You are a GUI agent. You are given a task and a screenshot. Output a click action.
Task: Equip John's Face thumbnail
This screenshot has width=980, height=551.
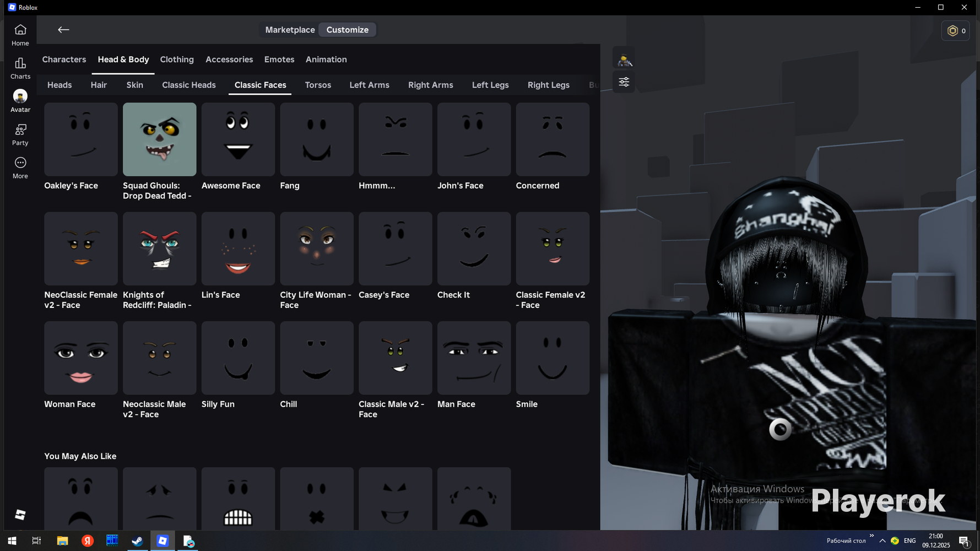click(474, 139)
